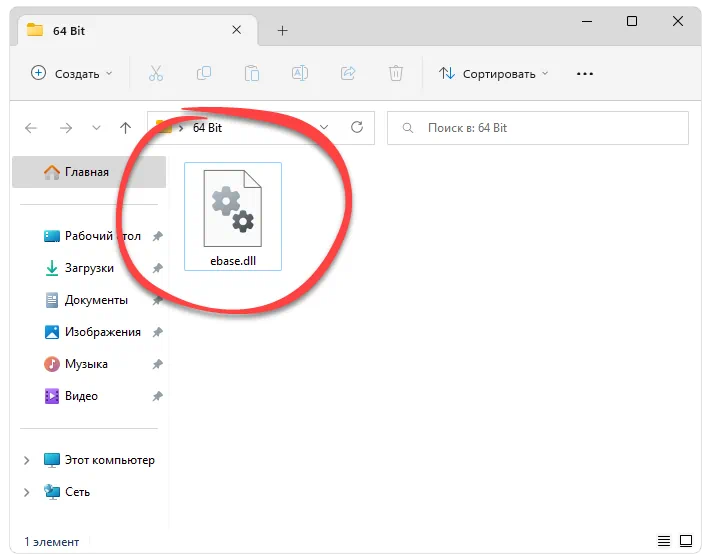705x555 pixels.
Task: Click the Rename icon in toolbar
Action: coord(300,73)
